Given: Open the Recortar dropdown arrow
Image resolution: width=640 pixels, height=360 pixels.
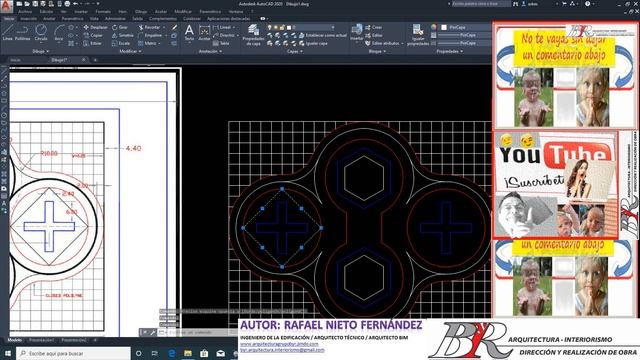Looking at the screenshot, I should point(164,27).
